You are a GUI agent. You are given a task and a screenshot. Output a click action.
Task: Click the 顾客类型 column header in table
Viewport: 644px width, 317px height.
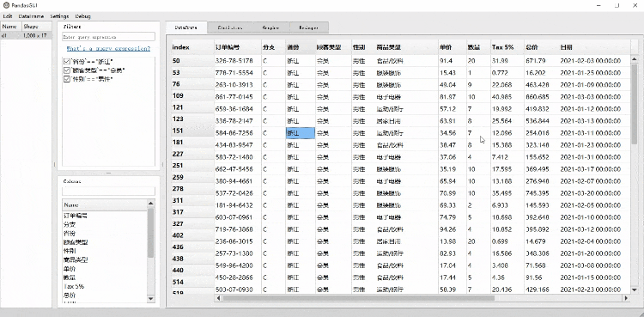tap(333, 47)
